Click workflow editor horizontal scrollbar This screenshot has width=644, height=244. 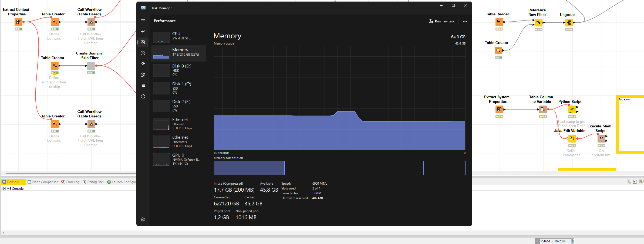tap(71, 173)
